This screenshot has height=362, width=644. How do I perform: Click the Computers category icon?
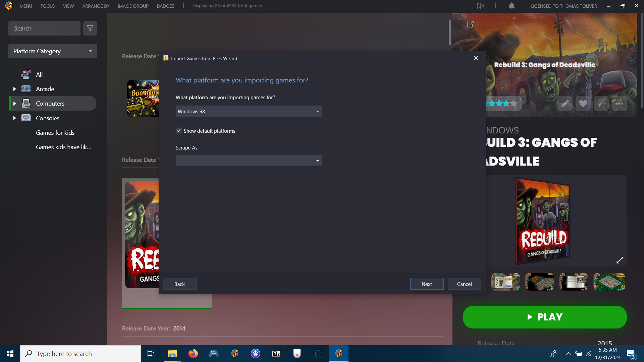[x=26, y=103]
